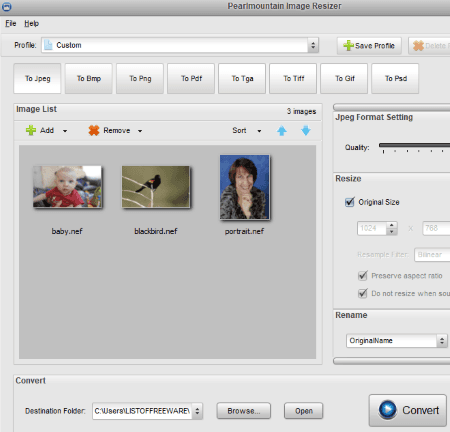Click the portrait.nef file name label
Screen dimensions: 450x432
click(x=244, y=231)
